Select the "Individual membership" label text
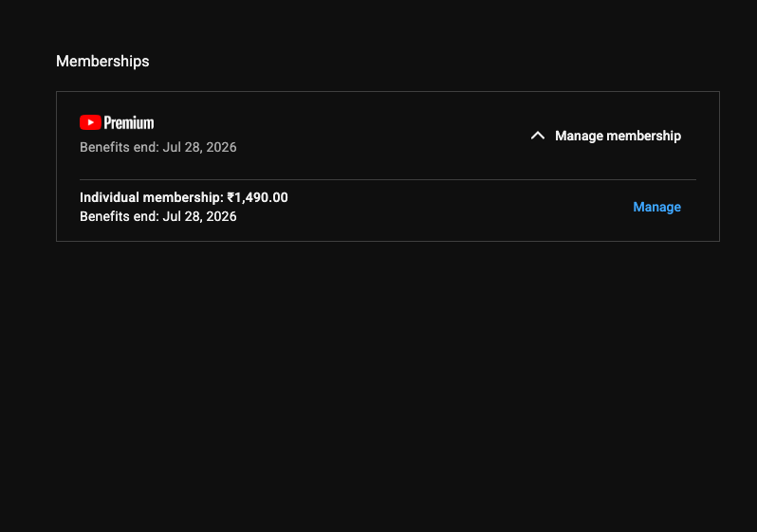Viewport: 757px width, 532px height. pyautogui.click(x=150, y=198)
